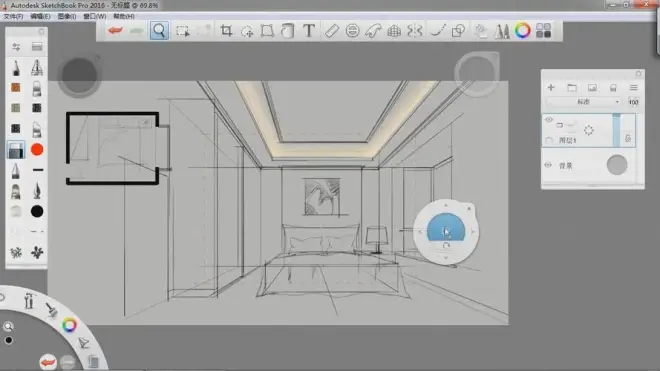Open tools wrench icon on lagoon
The height and width of the screenshot is (371, 660).
(29, 301)
